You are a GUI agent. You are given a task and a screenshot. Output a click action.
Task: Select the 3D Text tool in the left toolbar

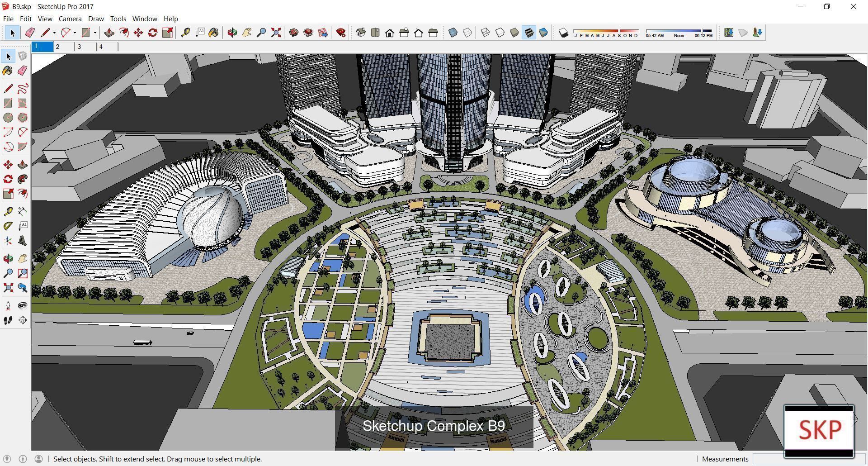(23, 240)
